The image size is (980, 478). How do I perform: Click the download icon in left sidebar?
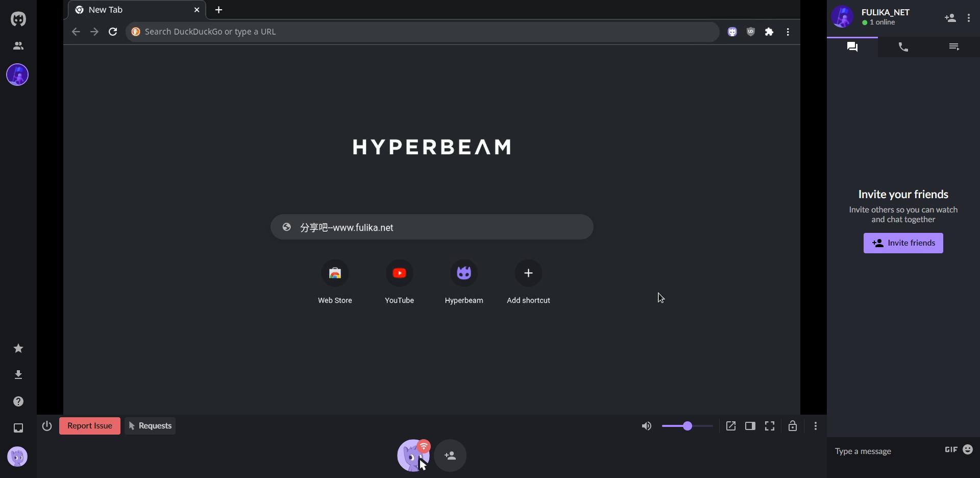point(18,375)
